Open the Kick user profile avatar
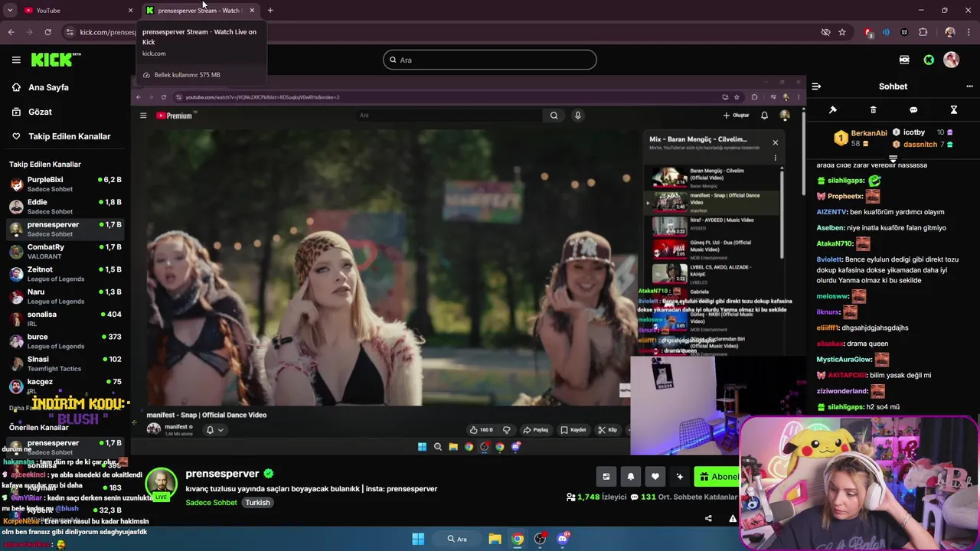The height and width of the screenshot is (551, 980). 952,60
